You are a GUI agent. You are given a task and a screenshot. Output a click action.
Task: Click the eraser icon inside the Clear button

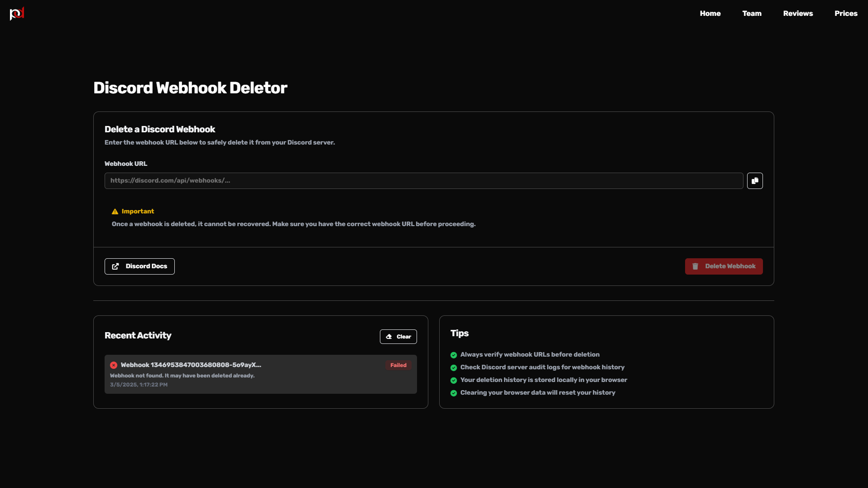(x=390, y=337)
